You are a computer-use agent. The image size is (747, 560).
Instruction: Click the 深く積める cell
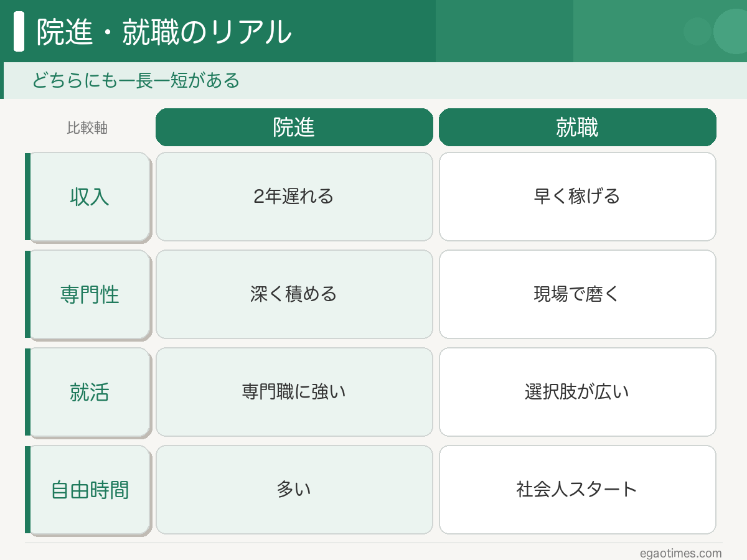coord(294,294)
